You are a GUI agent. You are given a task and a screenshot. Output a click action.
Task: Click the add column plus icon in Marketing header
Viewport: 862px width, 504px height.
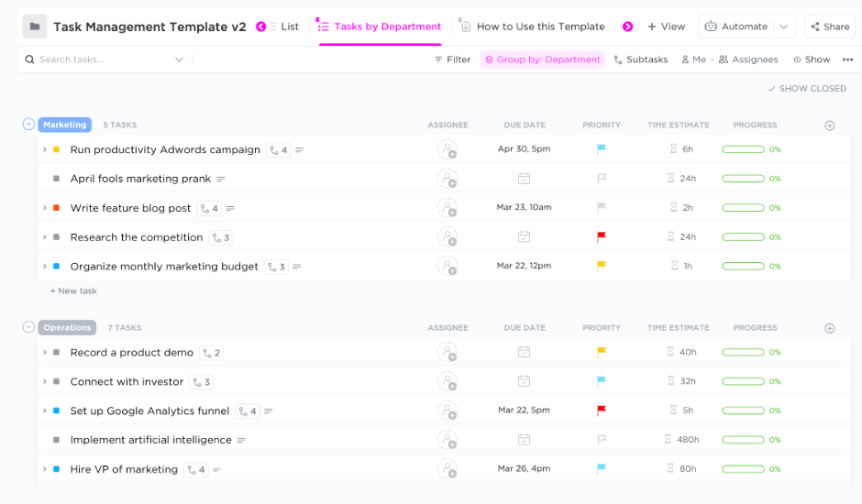coord(830,126)
